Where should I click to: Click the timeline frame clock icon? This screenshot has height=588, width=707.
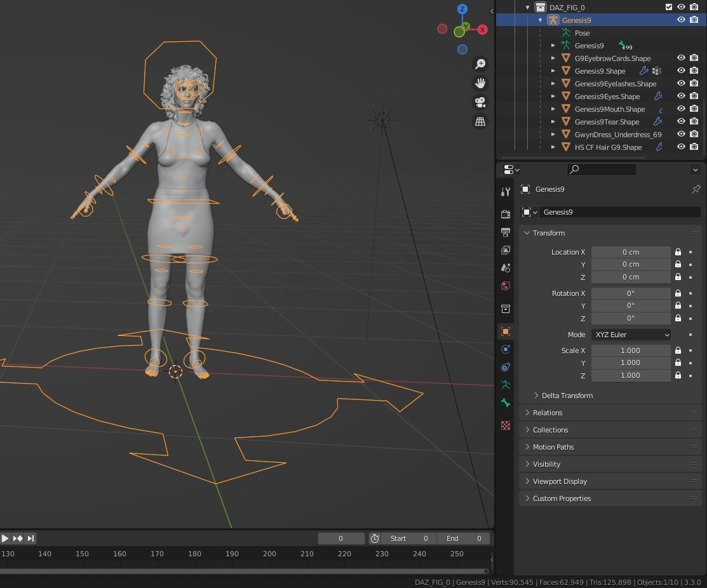click(375, 538)
